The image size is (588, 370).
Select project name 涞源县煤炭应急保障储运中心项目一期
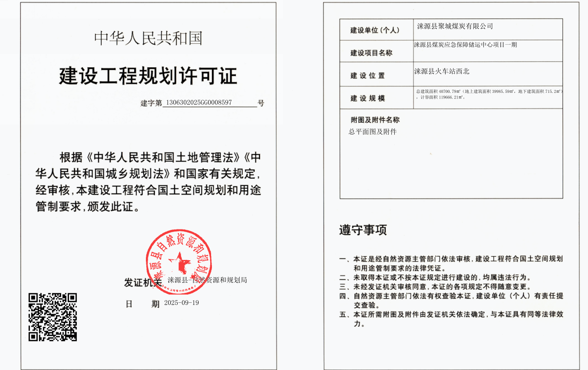[x=465, y=45]
